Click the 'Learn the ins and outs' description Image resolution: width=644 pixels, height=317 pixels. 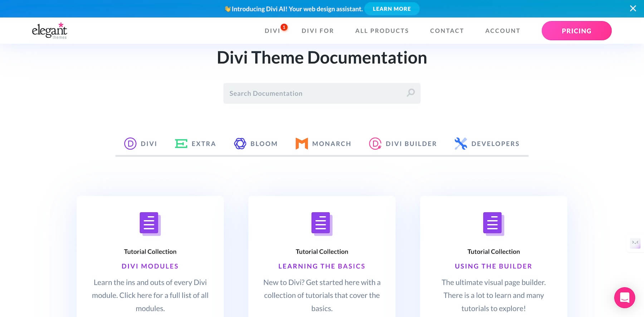pos(150,295)
